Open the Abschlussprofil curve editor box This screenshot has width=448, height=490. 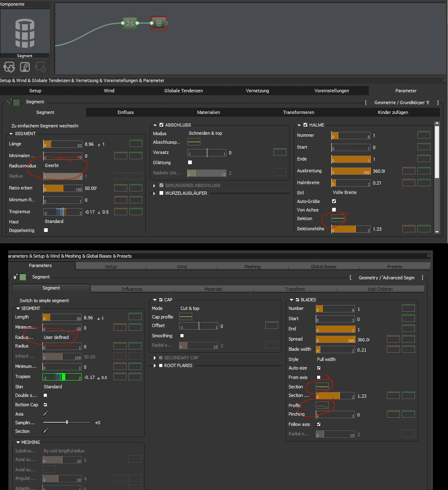(194, 142)
